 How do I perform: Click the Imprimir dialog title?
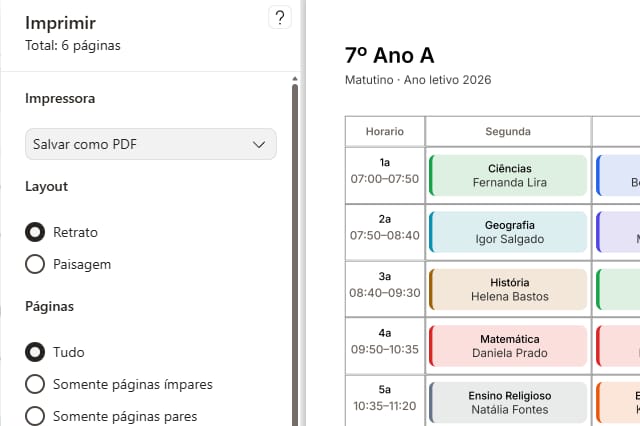pyautogui.click(x=60, y=23)
